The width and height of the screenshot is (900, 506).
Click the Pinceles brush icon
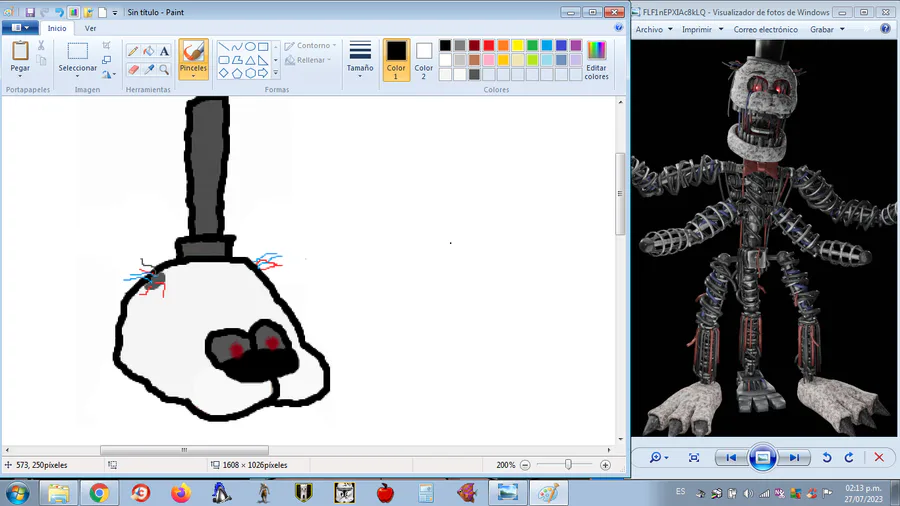point(193,52)
